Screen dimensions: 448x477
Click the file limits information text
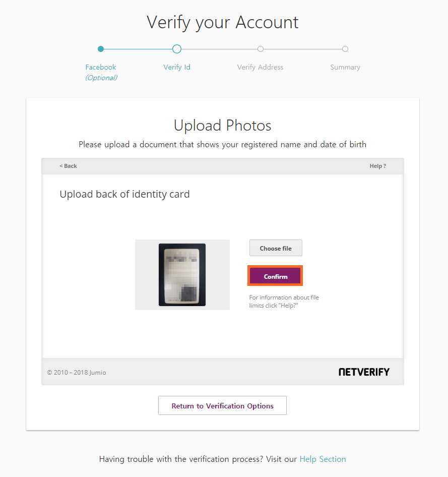tap(284, 302)
